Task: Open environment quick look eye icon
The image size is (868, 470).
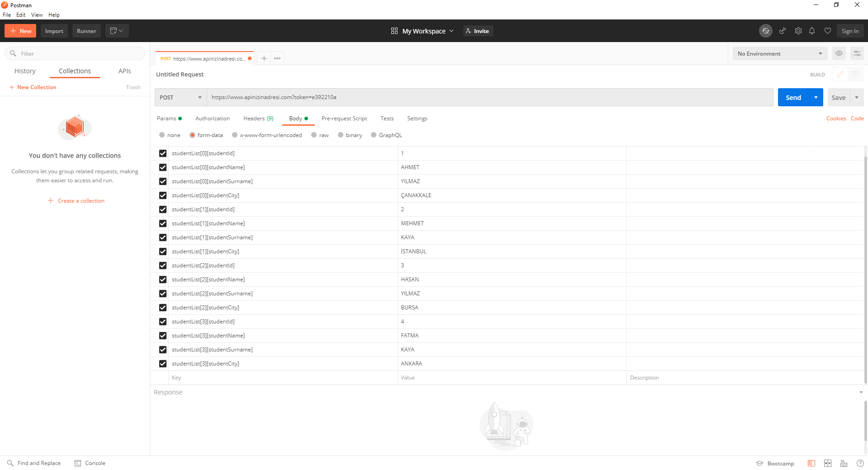Action: coord(839,53)
